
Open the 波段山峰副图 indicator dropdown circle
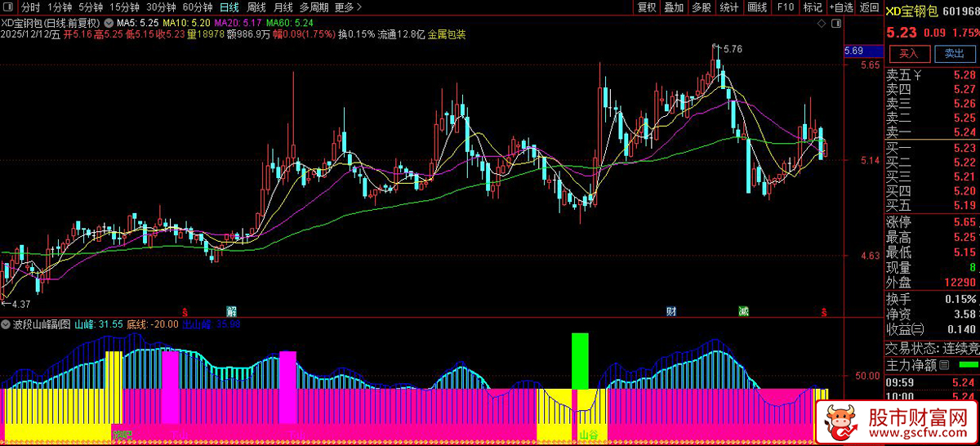pos(7,324)
